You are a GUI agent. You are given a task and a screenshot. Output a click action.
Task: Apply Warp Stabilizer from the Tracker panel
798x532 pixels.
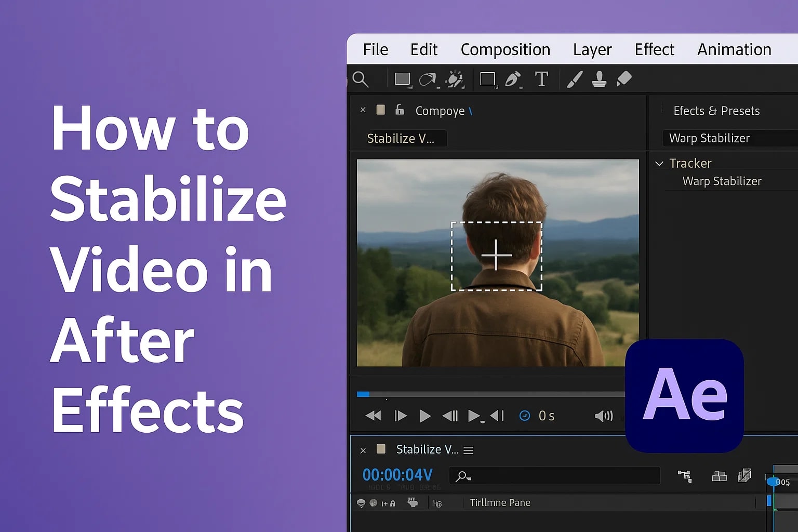(x=722, y=181)
